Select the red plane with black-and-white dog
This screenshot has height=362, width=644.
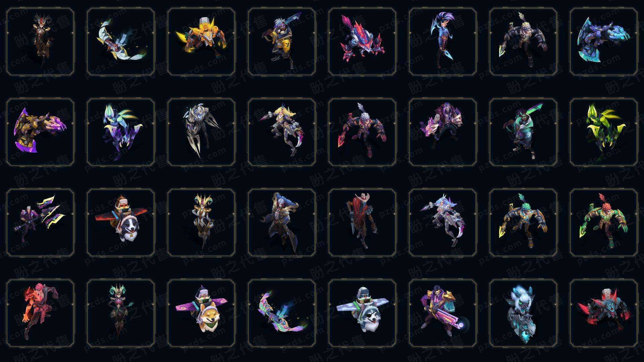tap(121, 223)
